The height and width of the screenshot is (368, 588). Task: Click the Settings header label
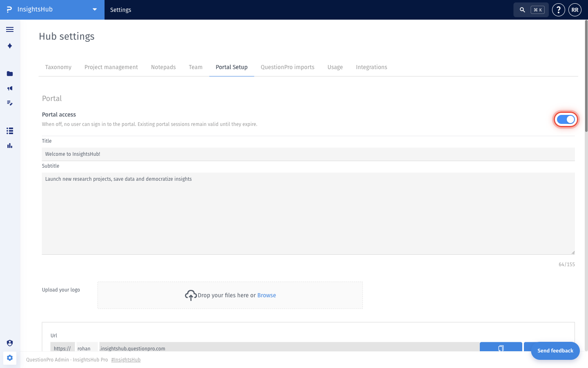point(121,10)
